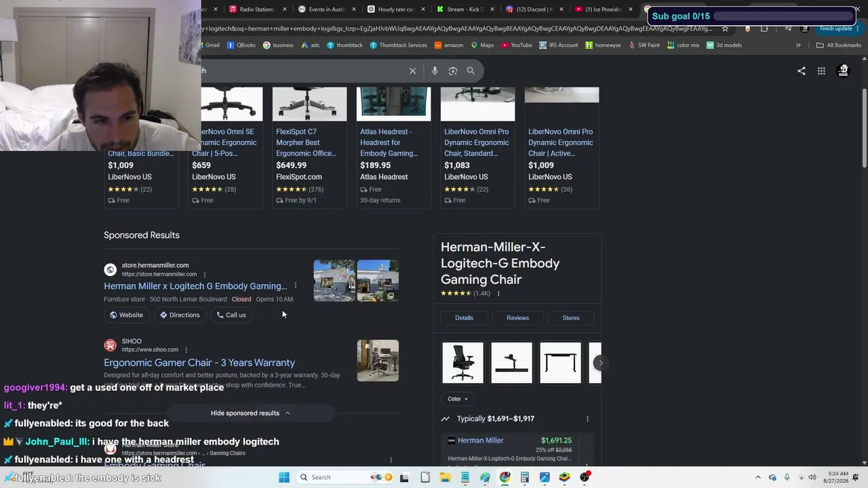Switch to the (1) Ice Poseidon tab
Image resolution: width=868 pixels, height=488 pixels.
(603, 9)
